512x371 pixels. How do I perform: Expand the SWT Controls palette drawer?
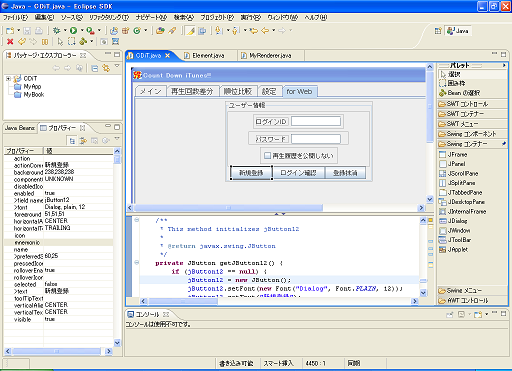473,104
